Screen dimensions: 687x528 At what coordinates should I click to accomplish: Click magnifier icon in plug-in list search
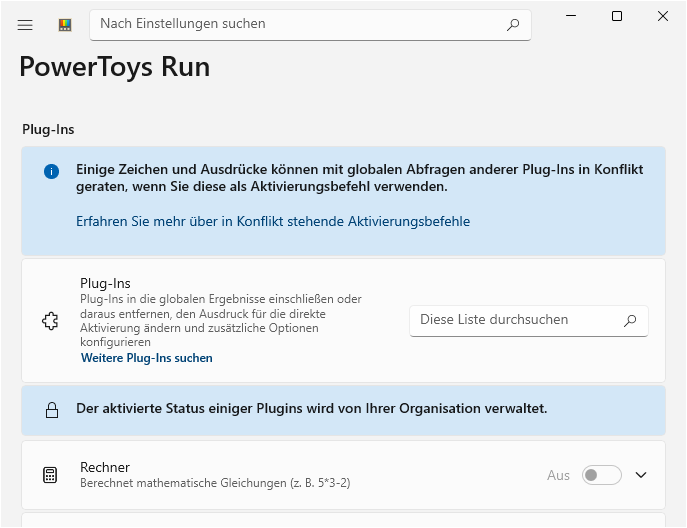[x=630, y=320]
